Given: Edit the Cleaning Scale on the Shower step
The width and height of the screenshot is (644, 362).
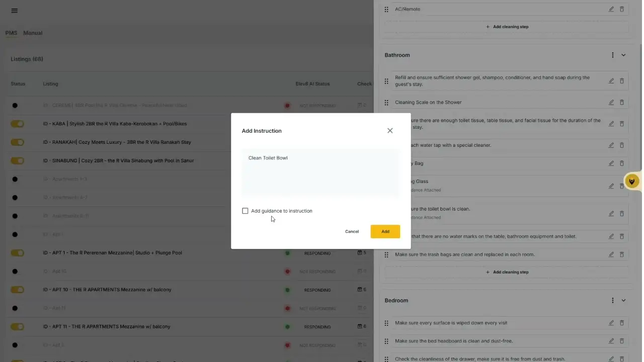Looking at the screenshot, I should (x=611, y=102).
